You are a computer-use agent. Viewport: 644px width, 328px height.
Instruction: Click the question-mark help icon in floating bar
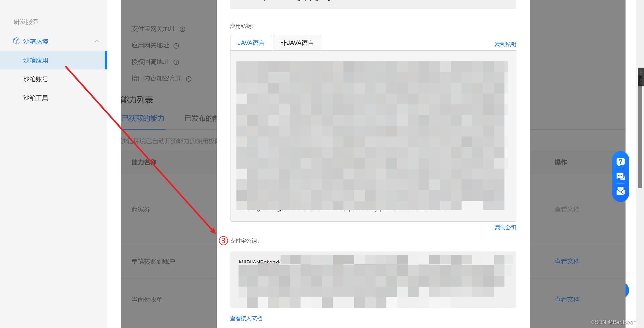click(620, 162)
